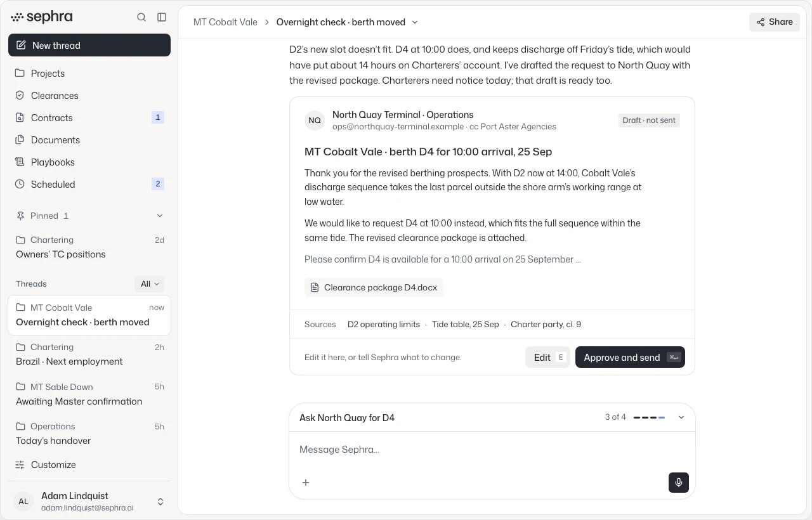This screenshot has height=520, width=812.
Task: Click the NQ recipient avatar
Action: 315,120
